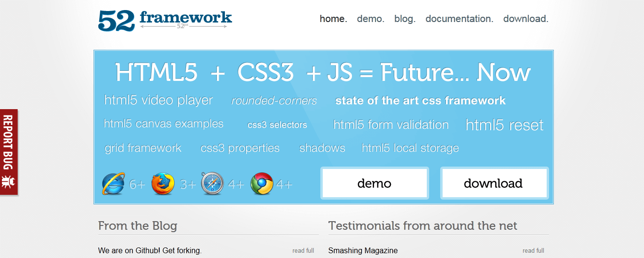This screenshot has width=644, height=258.
Task: Select the html5 reset tag
Action: pyautogui.click(x=504, y=125)
